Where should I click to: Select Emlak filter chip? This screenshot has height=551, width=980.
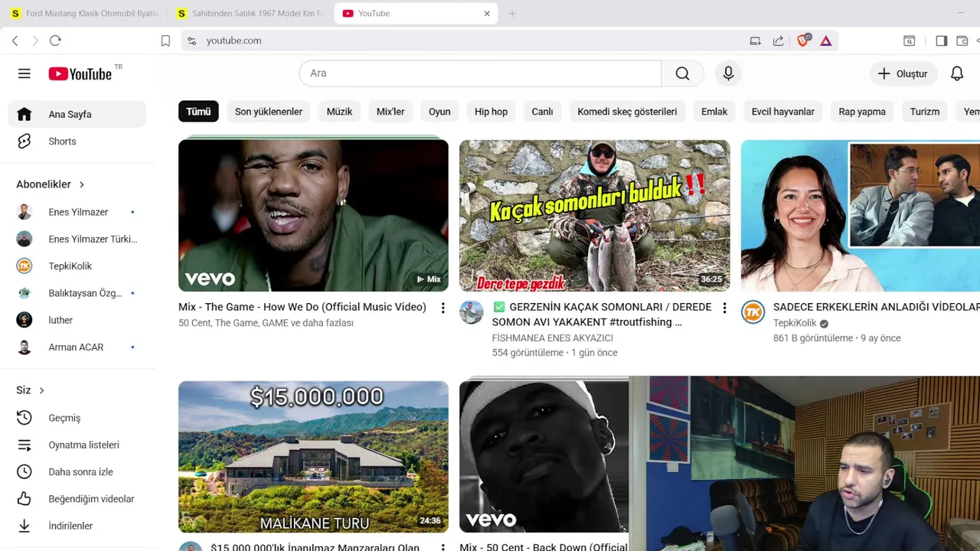point(714,112)
